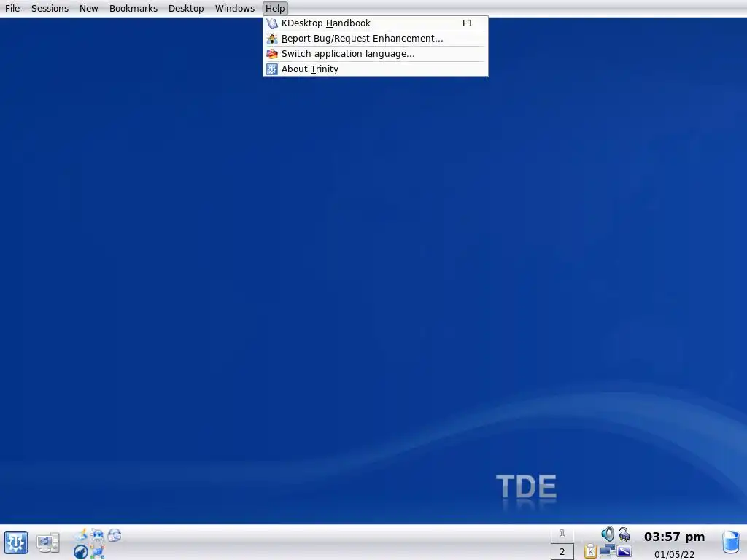Viewport: 747px width, 560px height.
Task: Open the Trinity TDE menu launcher
Action: (x=16, y=542)
